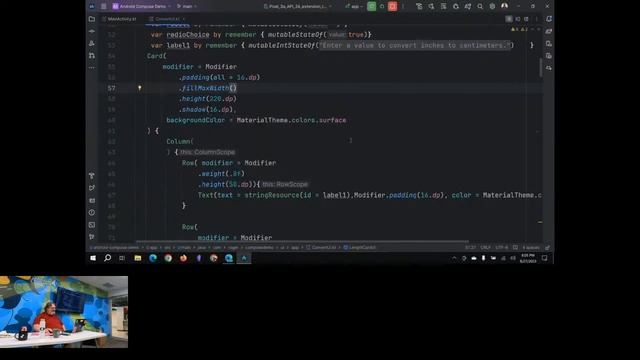This screenshot has height=360, width=640.
Task: Open the Build Variants tool window
Action: [92, 176]
